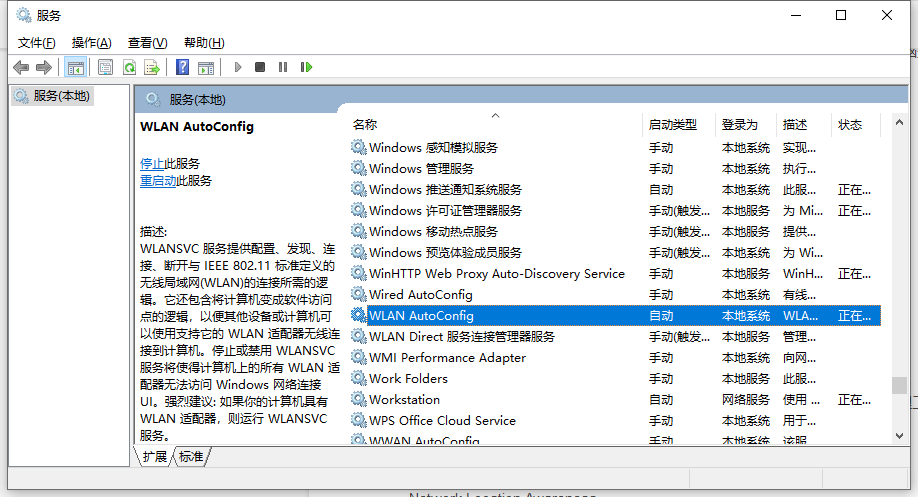Select the WMI Performance Adapter name
Image resolution: width=918 pixels, height=497 pixels.
pyautogui.click(x=447, y=358)
